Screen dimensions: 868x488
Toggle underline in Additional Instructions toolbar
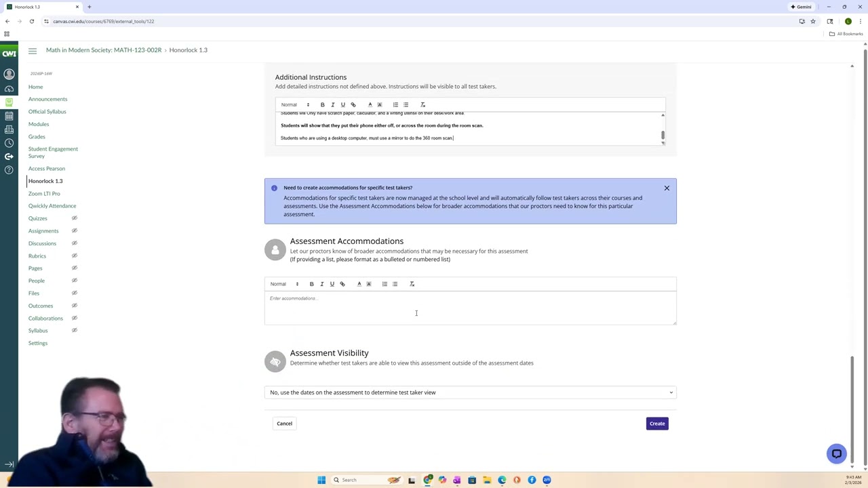click(x=342, y=104)
